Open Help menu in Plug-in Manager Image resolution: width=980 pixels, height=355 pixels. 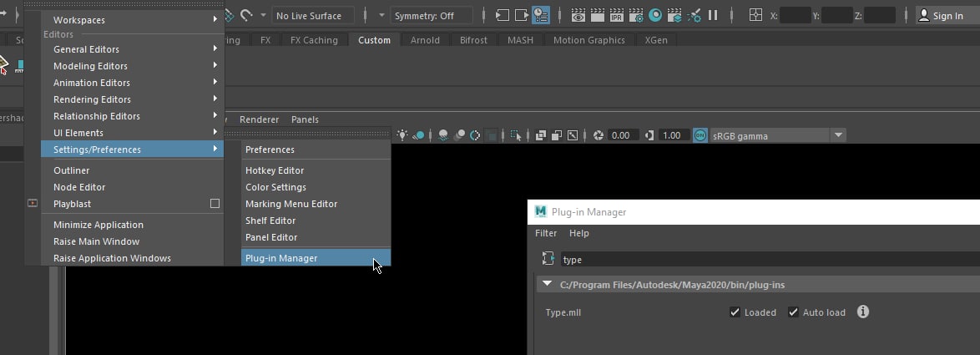578,233
